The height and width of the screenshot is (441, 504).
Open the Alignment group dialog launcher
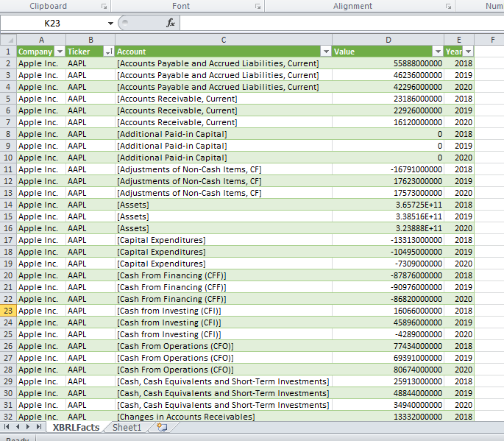coord(448,7)
